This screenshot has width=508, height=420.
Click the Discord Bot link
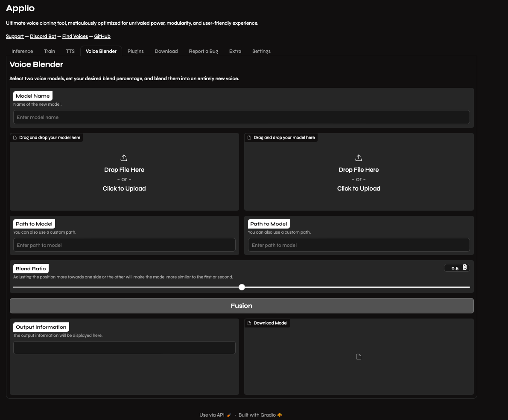point(43,36)
